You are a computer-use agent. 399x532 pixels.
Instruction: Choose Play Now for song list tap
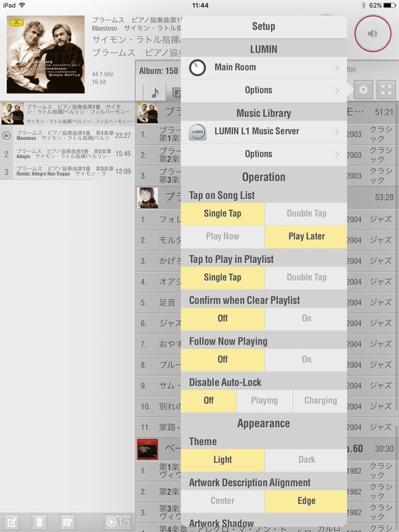tap(222, 237)
